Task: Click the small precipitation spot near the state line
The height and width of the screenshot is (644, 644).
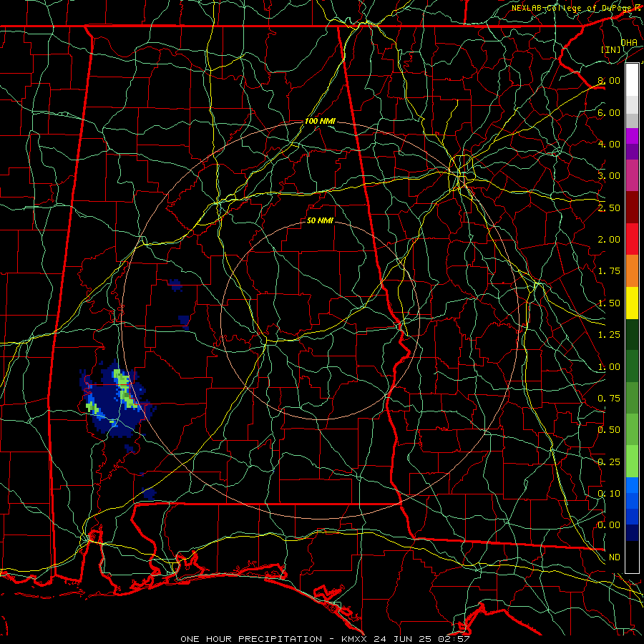Action: coord(149,493)
